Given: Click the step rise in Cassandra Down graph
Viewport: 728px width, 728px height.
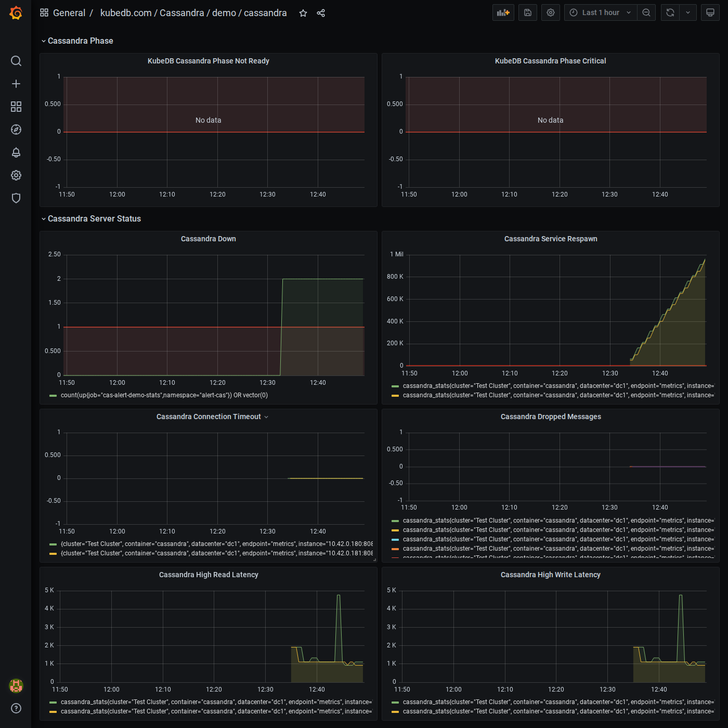Looking at the screenshot, I should point(281,327).
